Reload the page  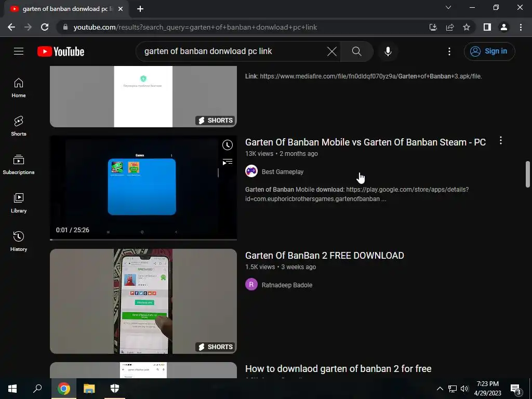[45, 27]
